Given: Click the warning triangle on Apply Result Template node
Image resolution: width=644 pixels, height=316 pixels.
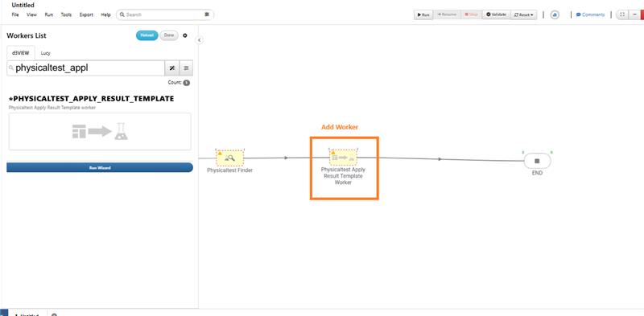Looking at the screenshot, I should [x=332, y=153].
